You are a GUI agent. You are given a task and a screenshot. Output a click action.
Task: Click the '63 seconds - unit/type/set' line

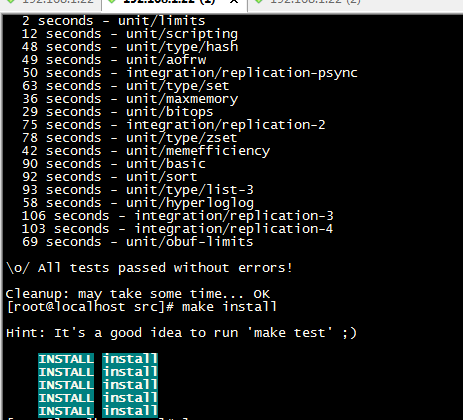click(126, 86)
